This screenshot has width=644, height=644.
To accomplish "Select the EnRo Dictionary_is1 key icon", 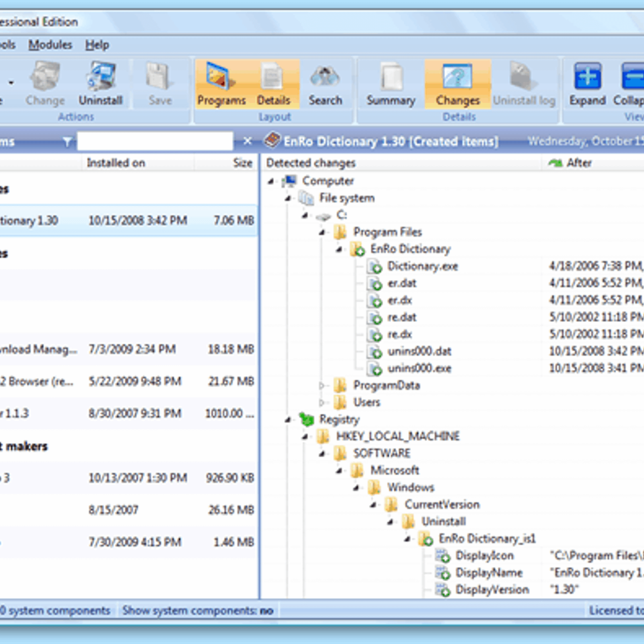I will [425, 539].
